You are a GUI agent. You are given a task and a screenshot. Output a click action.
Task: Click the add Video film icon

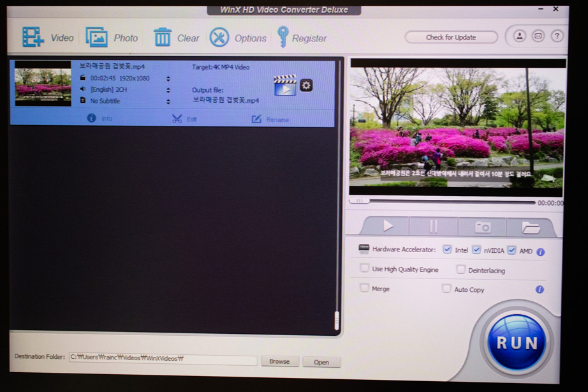point(33,37)
